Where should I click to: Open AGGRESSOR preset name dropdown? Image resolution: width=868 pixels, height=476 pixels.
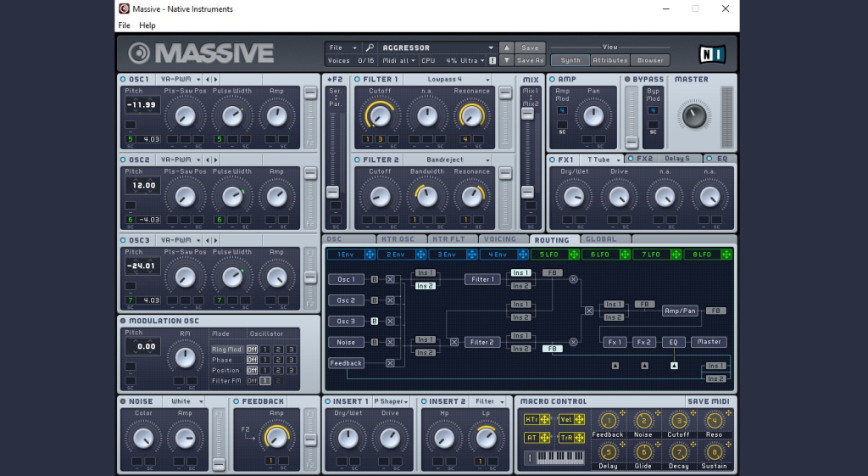(x=437, y=48)
